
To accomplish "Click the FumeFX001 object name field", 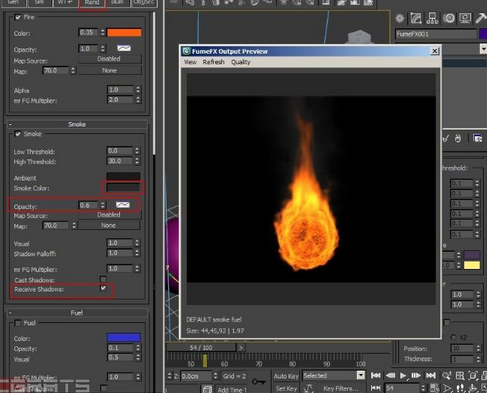I will tap(436, 34).
